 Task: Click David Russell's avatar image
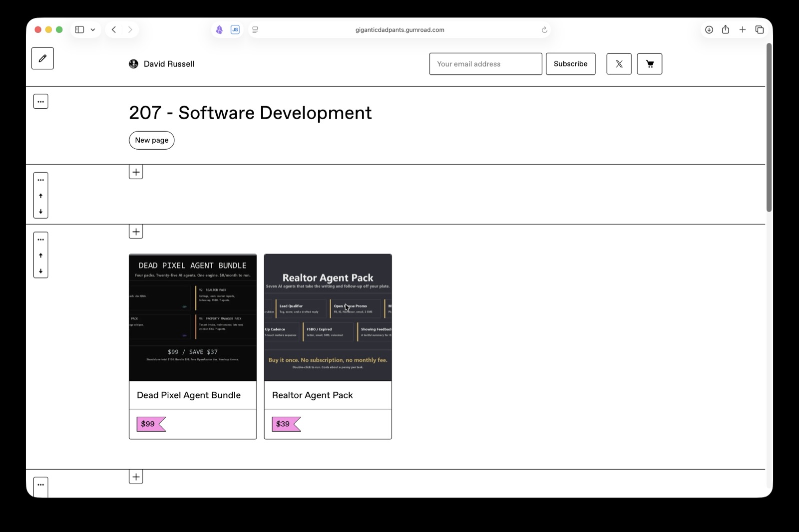tap(133, 64)
